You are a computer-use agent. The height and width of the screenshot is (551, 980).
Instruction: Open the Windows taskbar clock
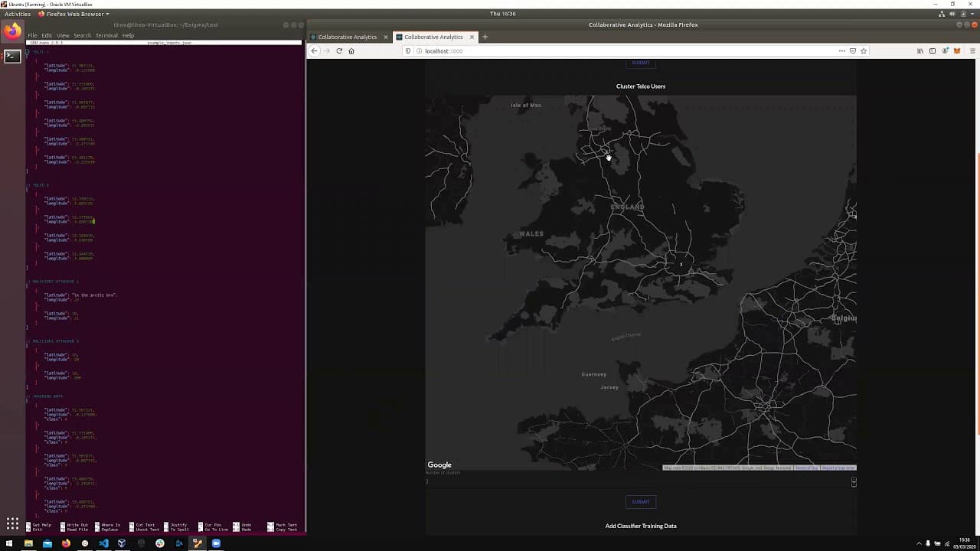[966, 543]
